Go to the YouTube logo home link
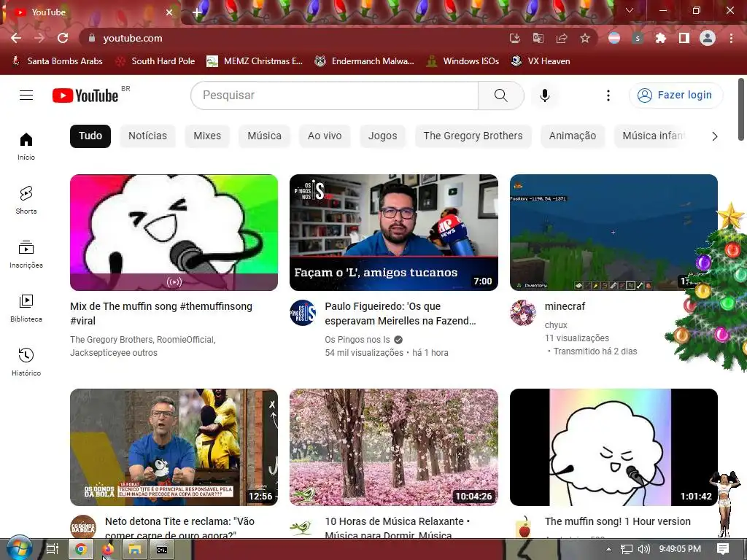 (x=85, y=96)
